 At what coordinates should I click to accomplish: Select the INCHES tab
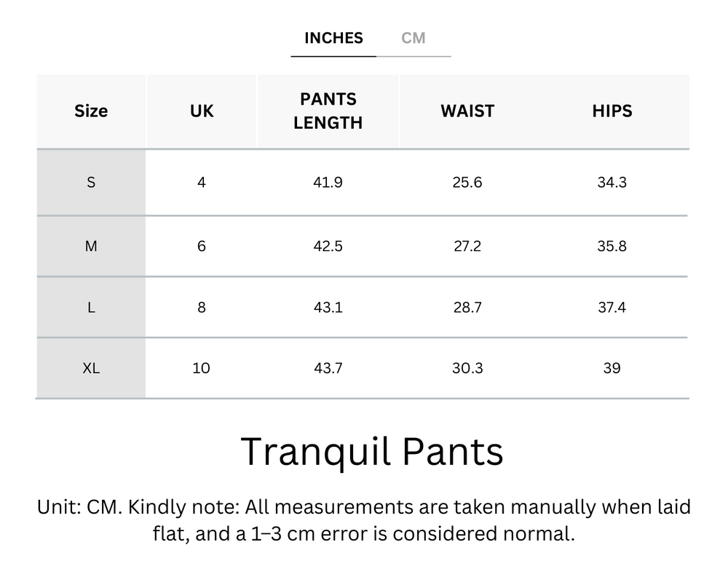(x=333, y=38)
